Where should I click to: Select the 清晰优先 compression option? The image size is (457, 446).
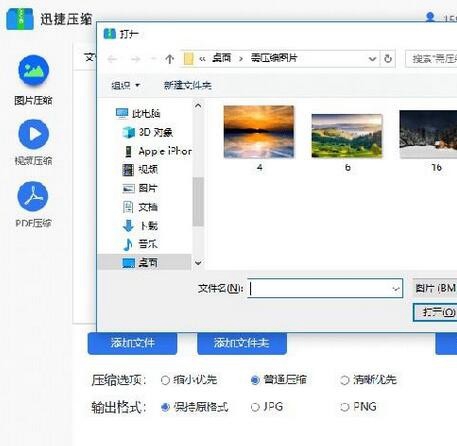[368, 380]
